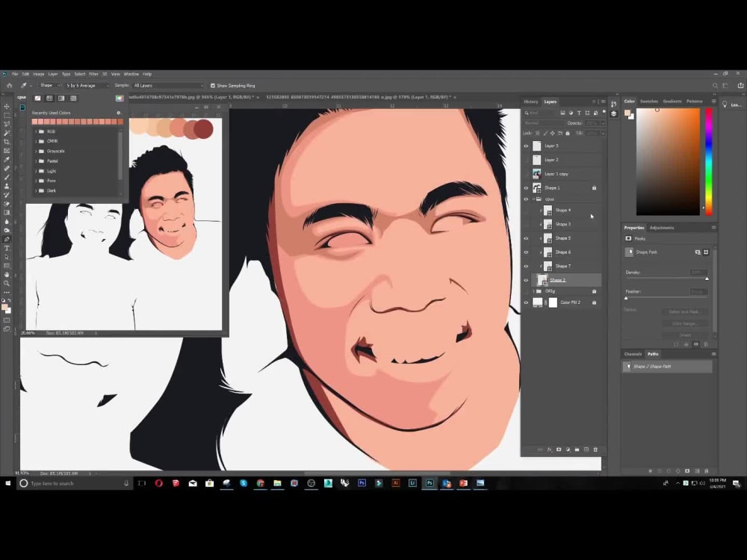Toggle visibility of Layer 3
Screen dimensions: 747x560
527,146
